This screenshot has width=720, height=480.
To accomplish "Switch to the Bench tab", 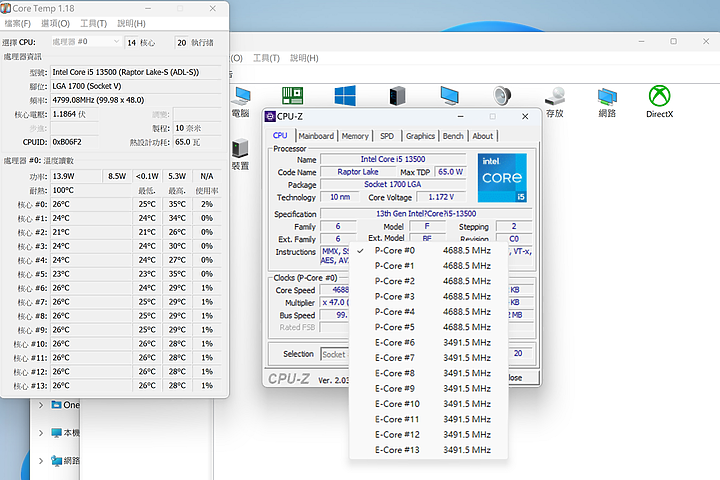I will coord(453,136).
